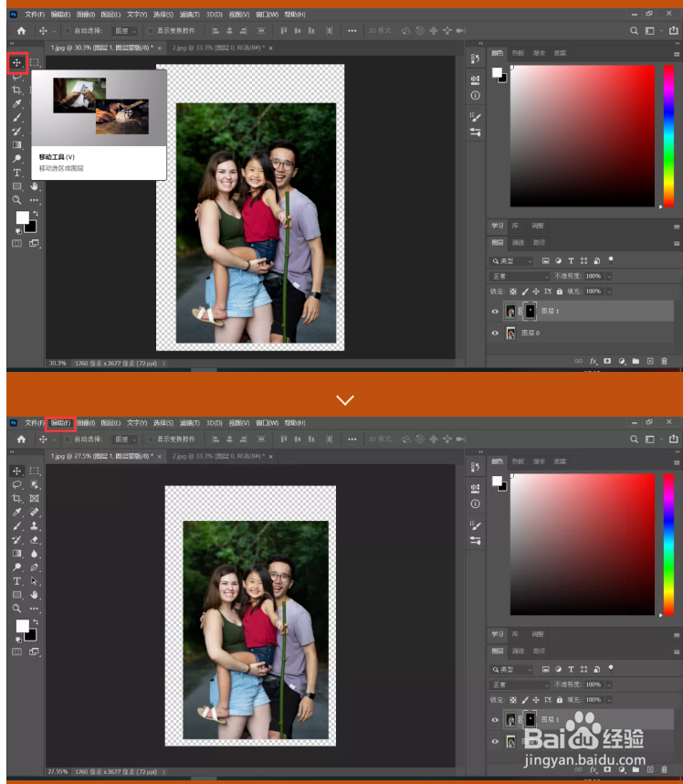Choose the Brush tool in the lower window's toolbox
This screenshot has width=683, height=784.
(17, 526)
